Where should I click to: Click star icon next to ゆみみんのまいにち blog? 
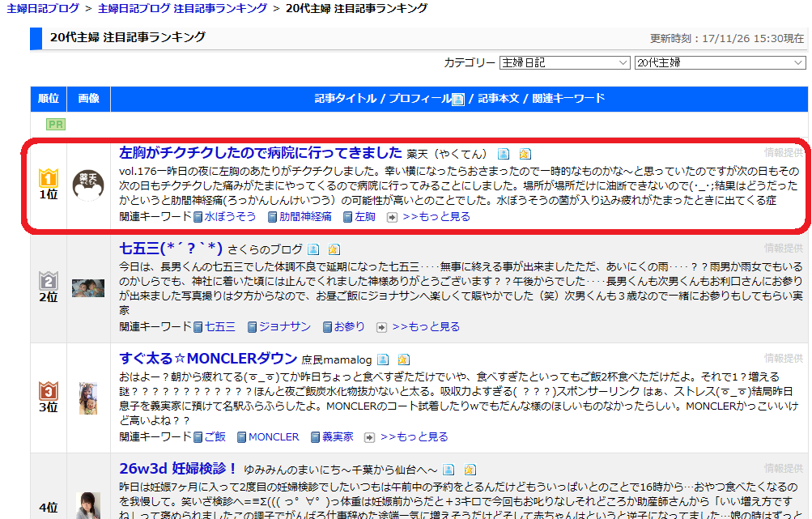click(470, 470)
